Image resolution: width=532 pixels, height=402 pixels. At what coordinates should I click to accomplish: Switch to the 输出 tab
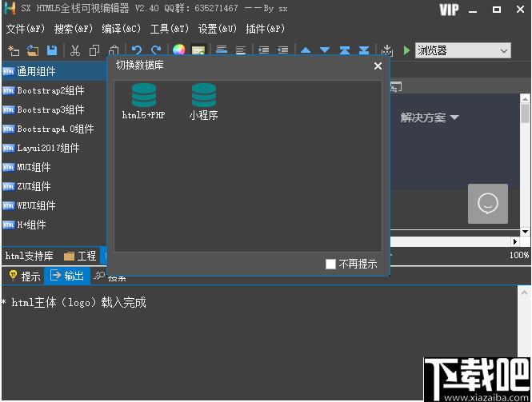pyautogui.click(x=67, y=276)
